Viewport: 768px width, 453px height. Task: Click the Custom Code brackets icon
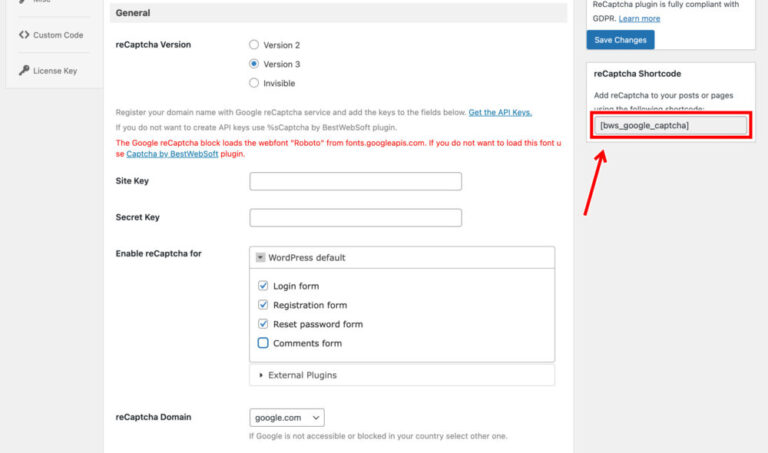(24, 35)
